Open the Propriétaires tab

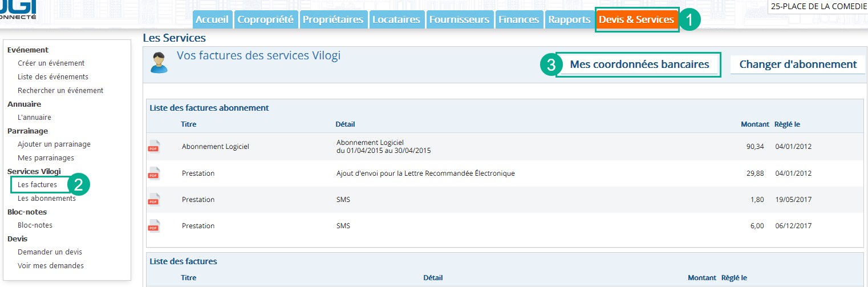click(x=333, y=19)
